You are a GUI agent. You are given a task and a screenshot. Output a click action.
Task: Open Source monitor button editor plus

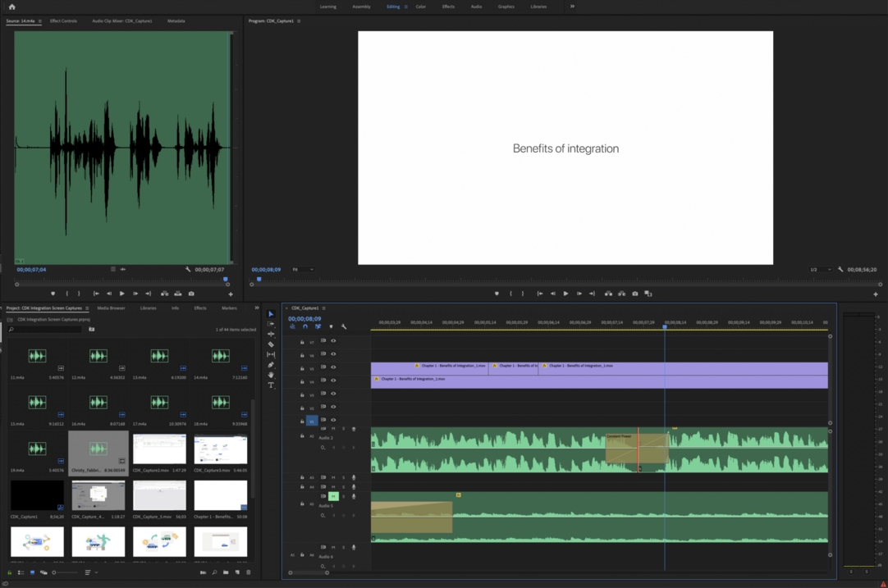[231, 294]
